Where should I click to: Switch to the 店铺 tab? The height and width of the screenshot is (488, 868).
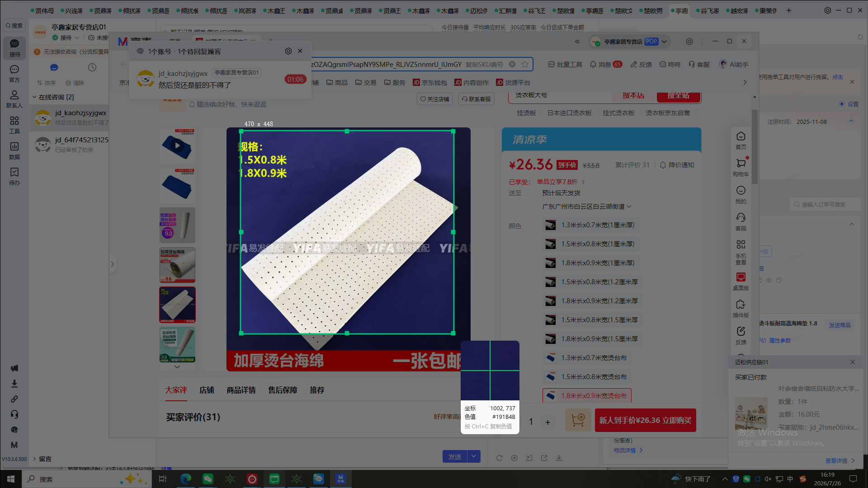(x=207, y=390)
